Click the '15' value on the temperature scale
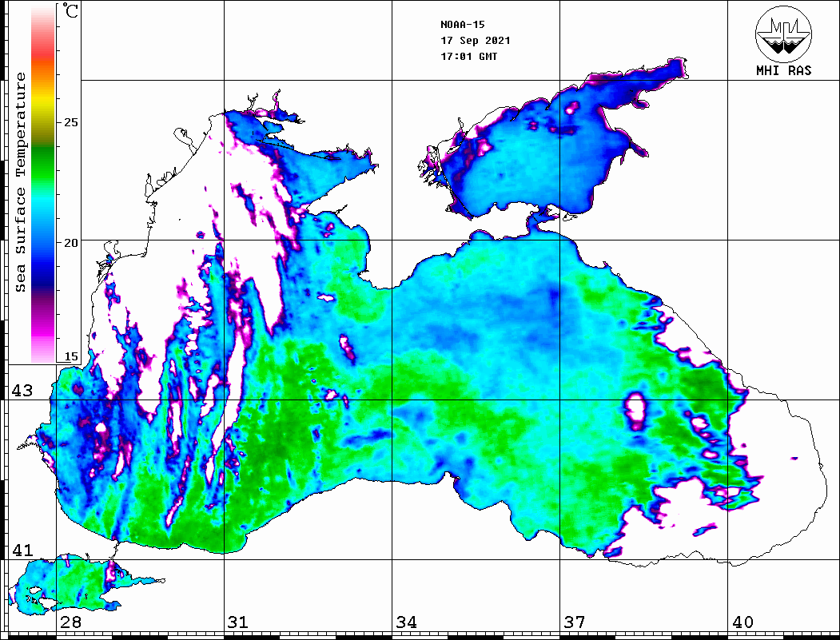 coord(70,356)
